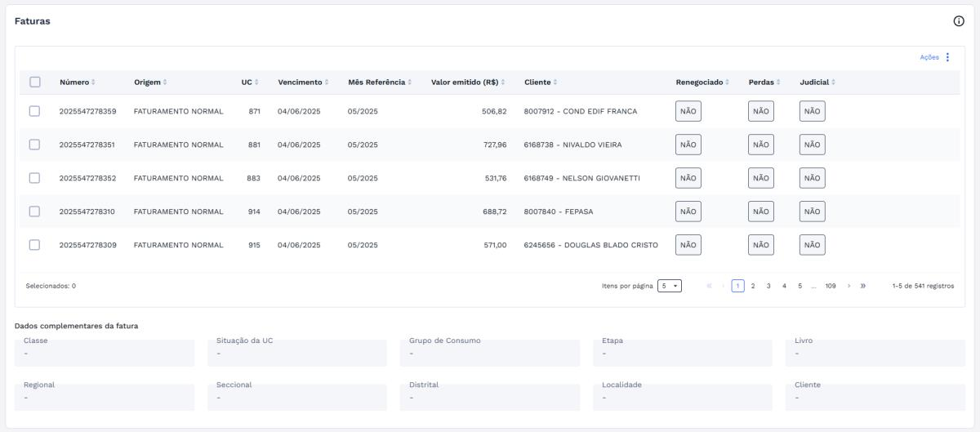Screen dimensions: 980x432
Task: Check the row for invoice 2025547278359
Action: pos(35,111)
